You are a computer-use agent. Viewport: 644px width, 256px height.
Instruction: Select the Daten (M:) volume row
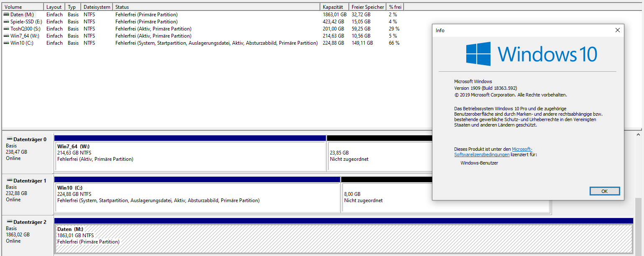pos(203,15)
